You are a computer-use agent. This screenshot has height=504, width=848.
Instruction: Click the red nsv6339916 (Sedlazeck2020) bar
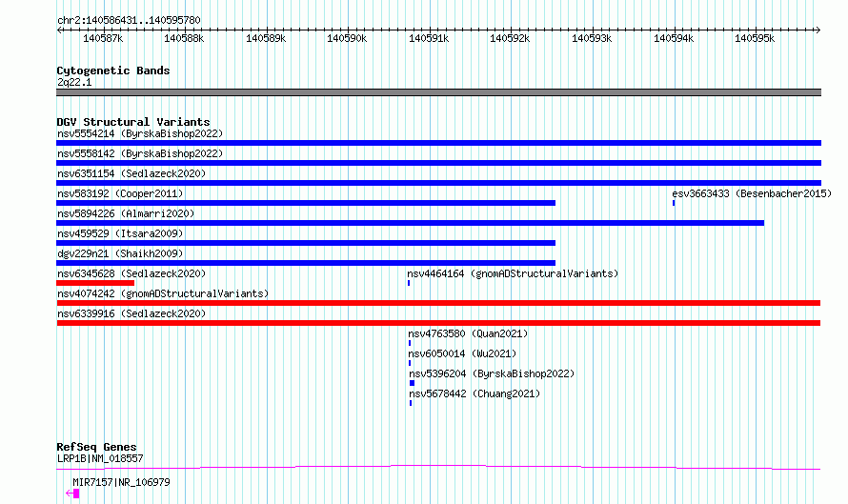(x=438, y=323)
